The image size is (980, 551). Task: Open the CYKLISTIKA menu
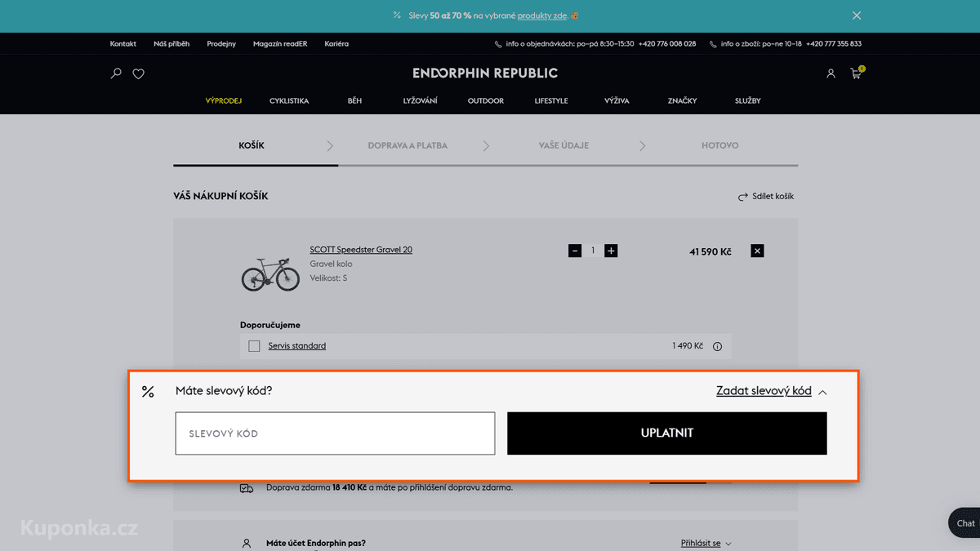(x=289, y=100)
